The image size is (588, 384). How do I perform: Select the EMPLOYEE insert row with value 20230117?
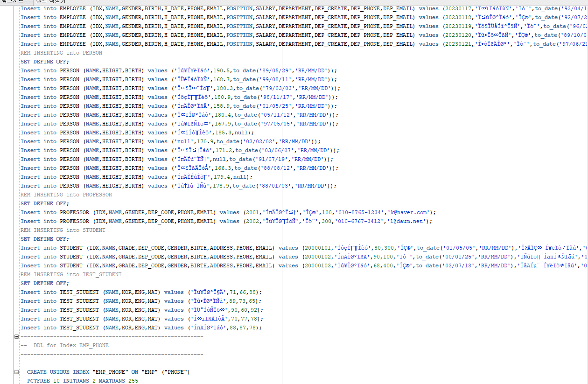click(304, 8)
